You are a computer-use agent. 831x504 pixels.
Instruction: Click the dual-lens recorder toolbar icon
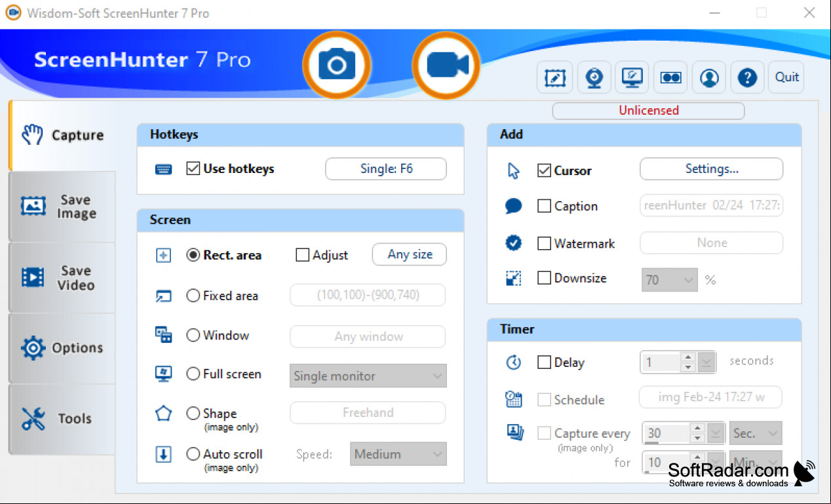point(670,78)
